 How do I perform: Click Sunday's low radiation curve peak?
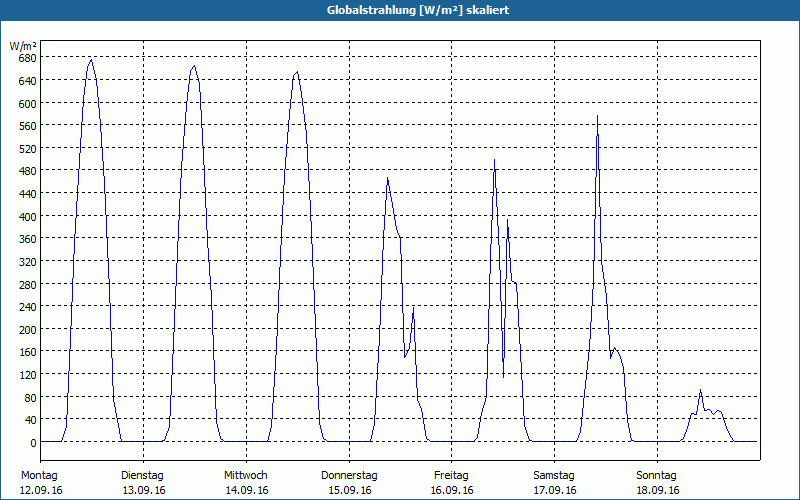701,390
